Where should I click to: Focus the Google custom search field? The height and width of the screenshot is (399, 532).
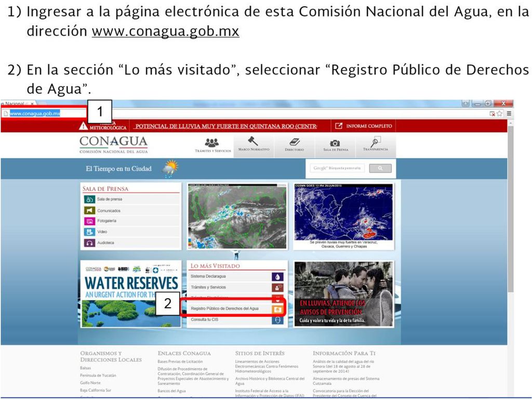click(337, 168)
